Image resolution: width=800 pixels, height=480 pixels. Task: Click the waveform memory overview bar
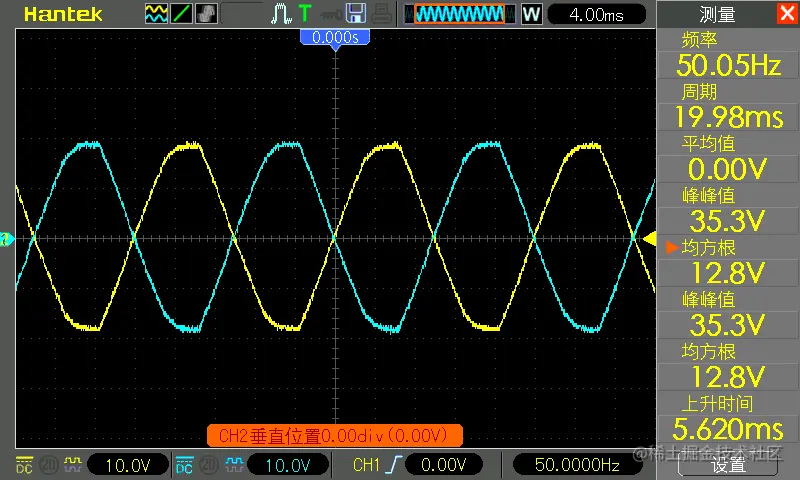[x=460, y=14]
